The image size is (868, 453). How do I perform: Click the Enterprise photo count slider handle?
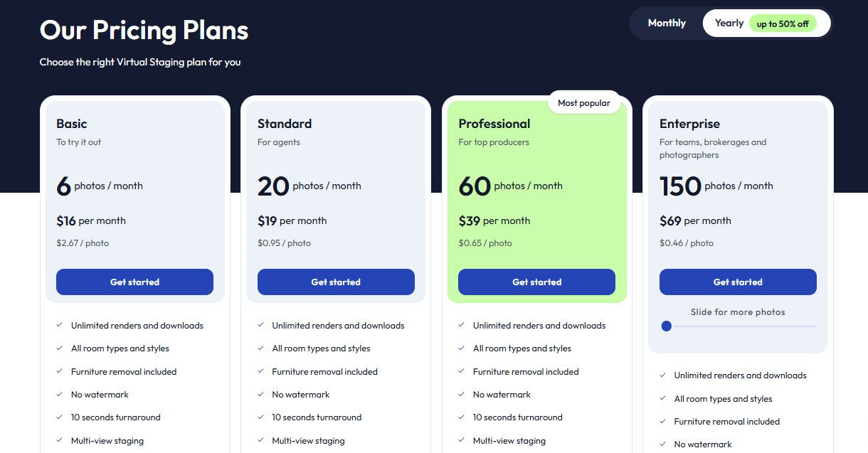666,326
